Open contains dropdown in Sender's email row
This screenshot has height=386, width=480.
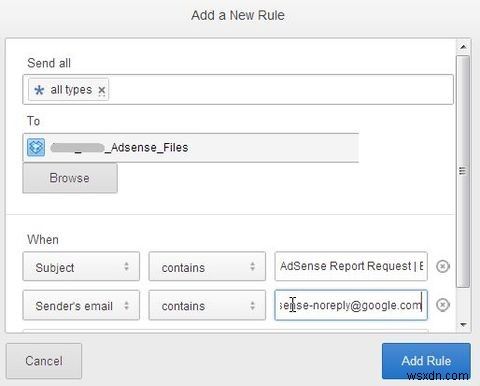point(207,305)
